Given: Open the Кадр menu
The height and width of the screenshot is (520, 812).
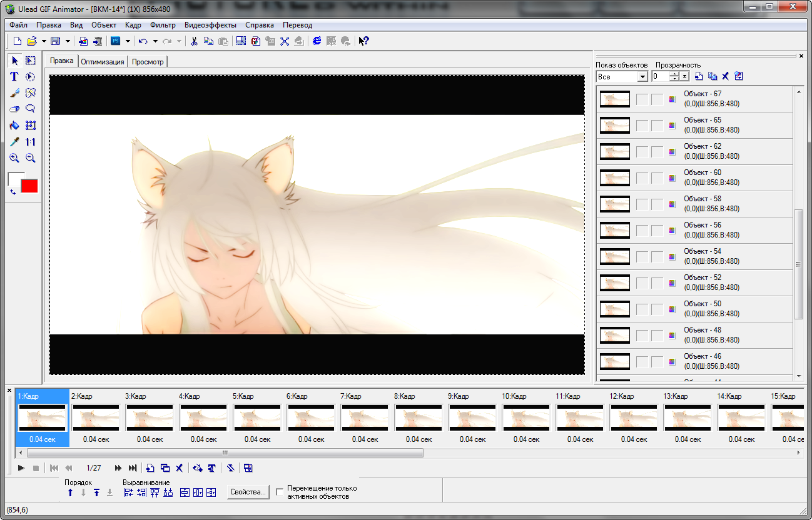Looking at the screenshot, I should [x=133, y=25].
